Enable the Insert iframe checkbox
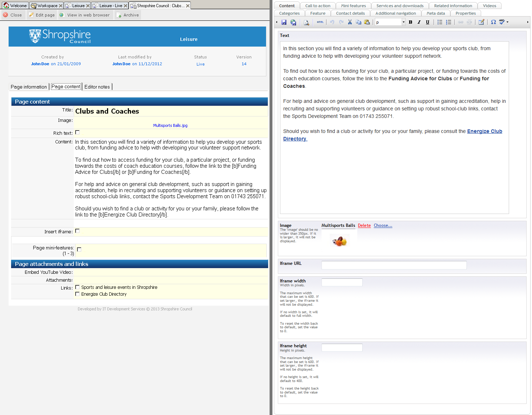Image resolution: width=532 pixels, height=415 pixels. pos(77,231)
